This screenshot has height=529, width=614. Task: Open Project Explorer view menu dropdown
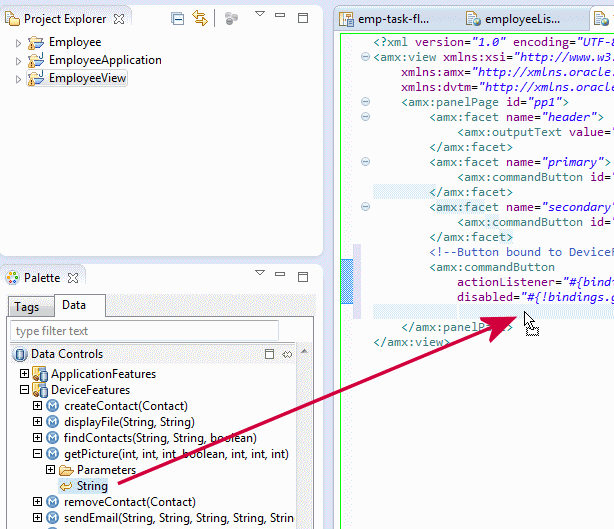(260, 14)
